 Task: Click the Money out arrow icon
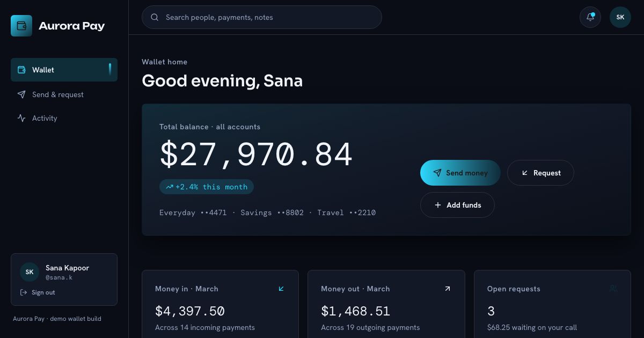click(x=447, y=289)
